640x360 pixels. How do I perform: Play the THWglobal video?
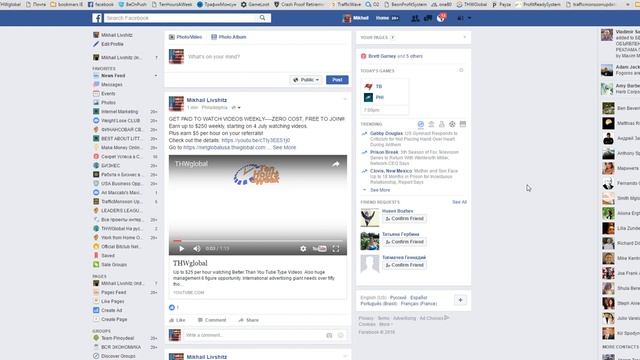pos(181,249)
